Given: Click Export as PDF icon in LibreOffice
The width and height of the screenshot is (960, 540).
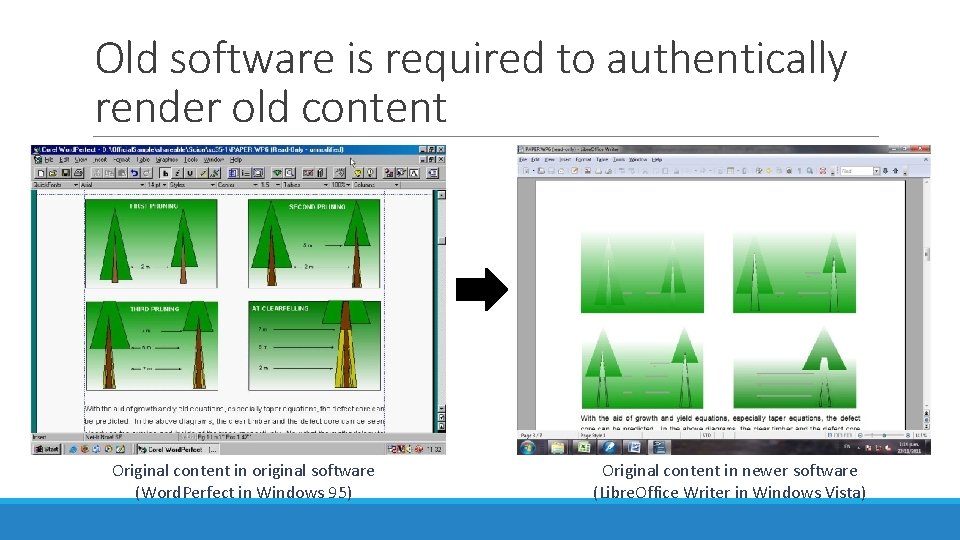Looking at the screenshot, I should (x=587, y=171).
